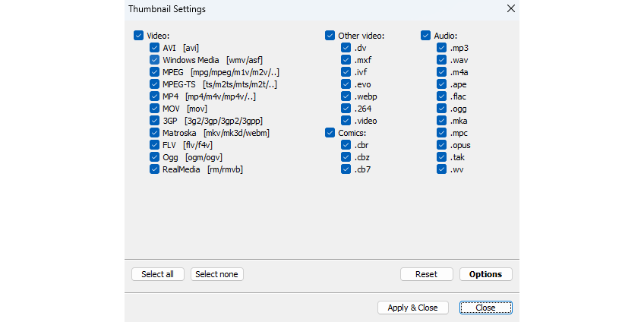Disable the Matroska [mkv/mk3d/webm] format

(x=155, y=133)
